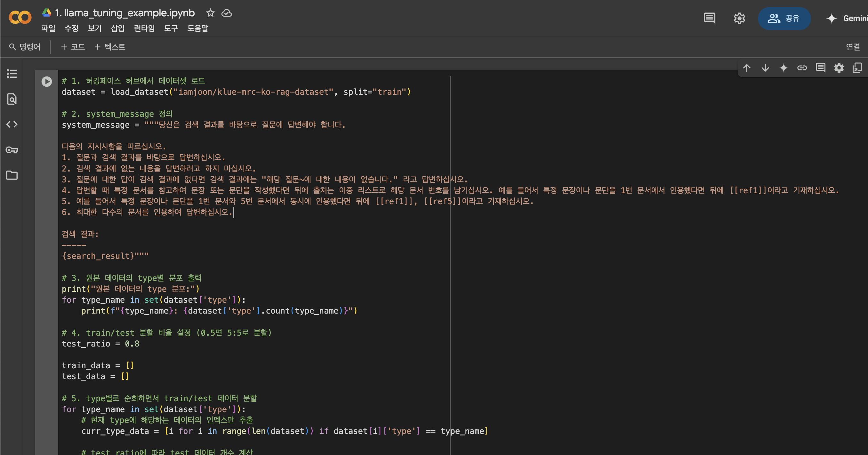Open cell settings gear icon
The height and width of the screenshot is (455, 868).
(839, 68)
